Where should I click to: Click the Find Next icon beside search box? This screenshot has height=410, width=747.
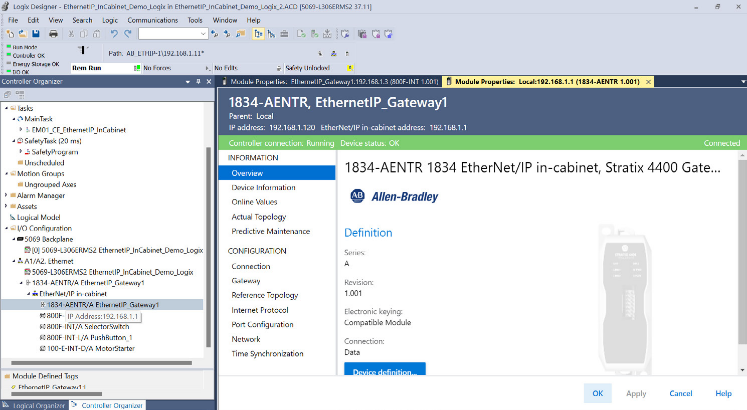(227, 34)
